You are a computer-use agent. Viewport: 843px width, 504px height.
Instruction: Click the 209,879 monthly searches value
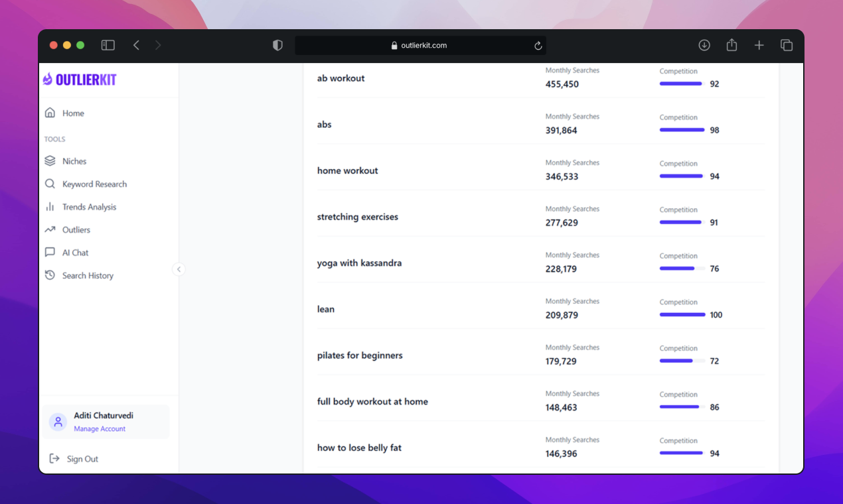tap(562, 315)
